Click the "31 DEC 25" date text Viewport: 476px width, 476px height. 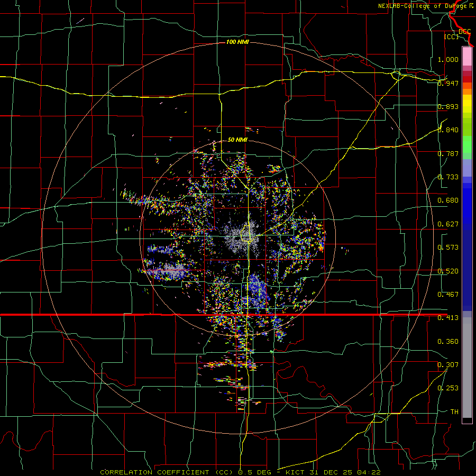(331, 472)
